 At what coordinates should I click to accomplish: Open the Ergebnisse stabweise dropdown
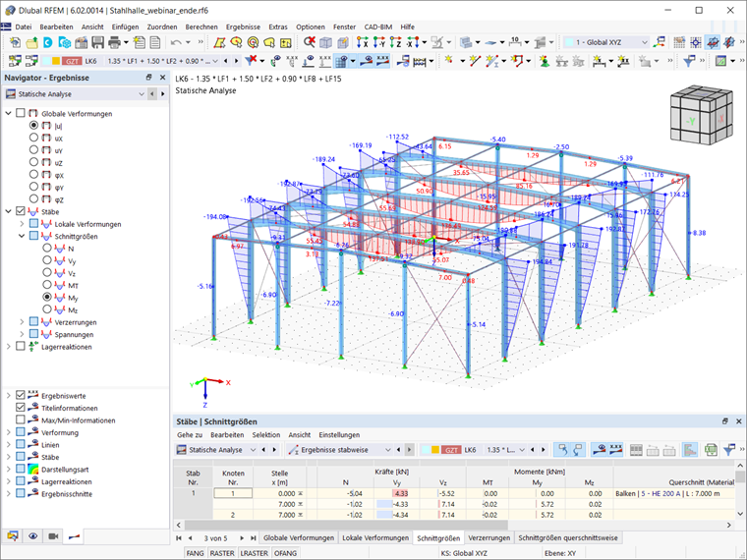[x=389, y=449]
